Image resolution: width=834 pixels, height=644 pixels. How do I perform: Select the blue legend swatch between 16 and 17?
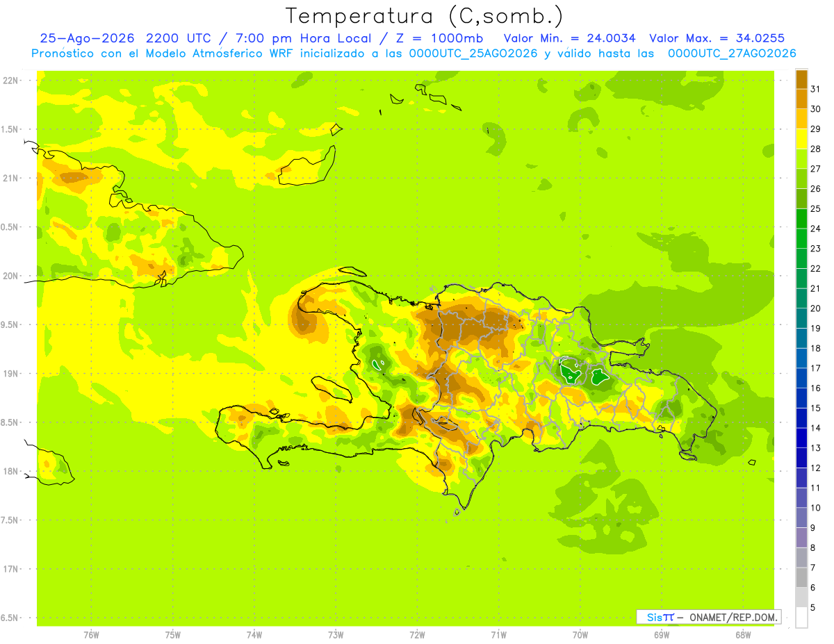point(801,378)
